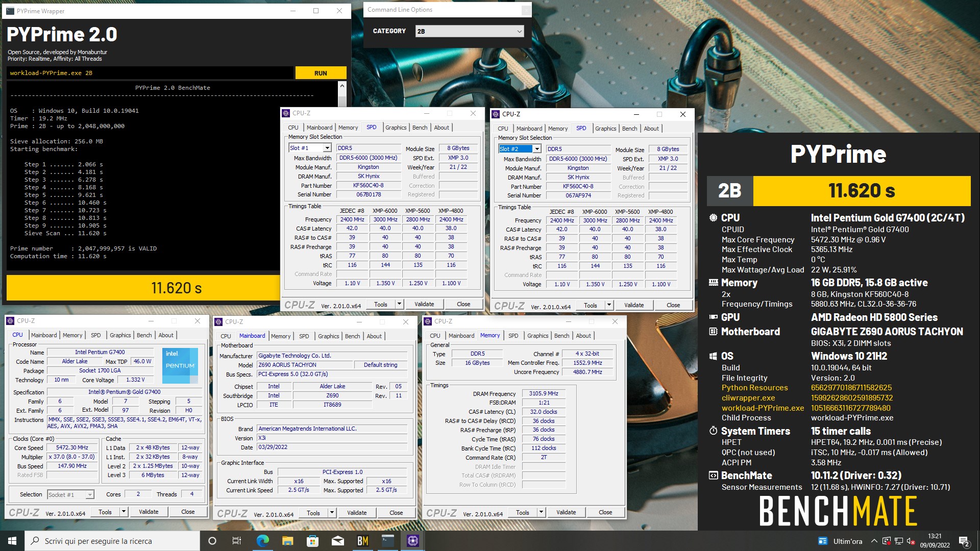Open Microsoft Store from the taskbar
The height and width of the screenshot is (551, 980).
pos(312,541)
